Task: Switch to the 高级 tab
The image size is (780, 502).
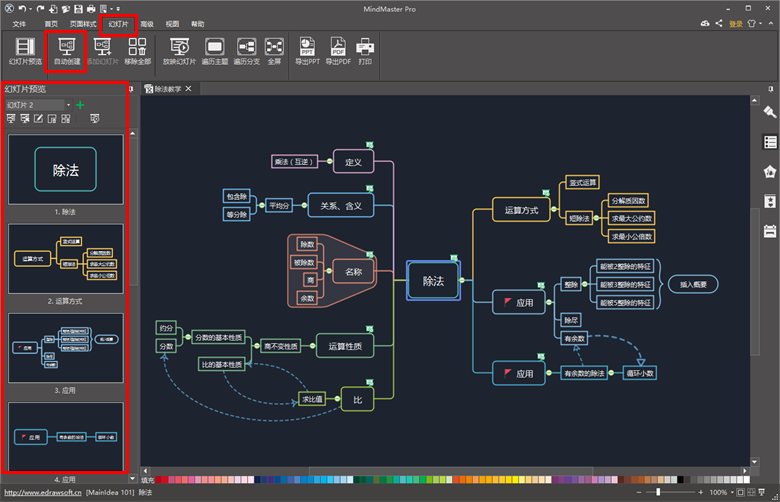Action: click(x=147, y=24)
